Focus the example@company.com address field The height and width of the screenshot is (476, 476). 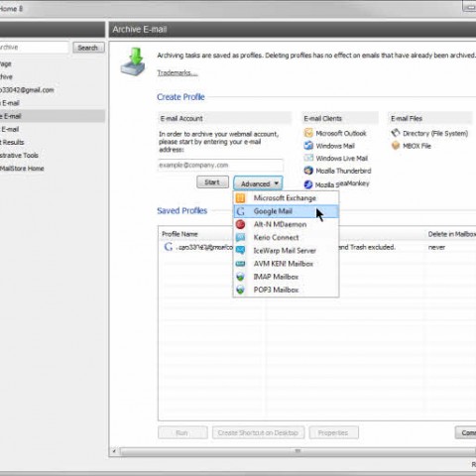pos(220,165)
